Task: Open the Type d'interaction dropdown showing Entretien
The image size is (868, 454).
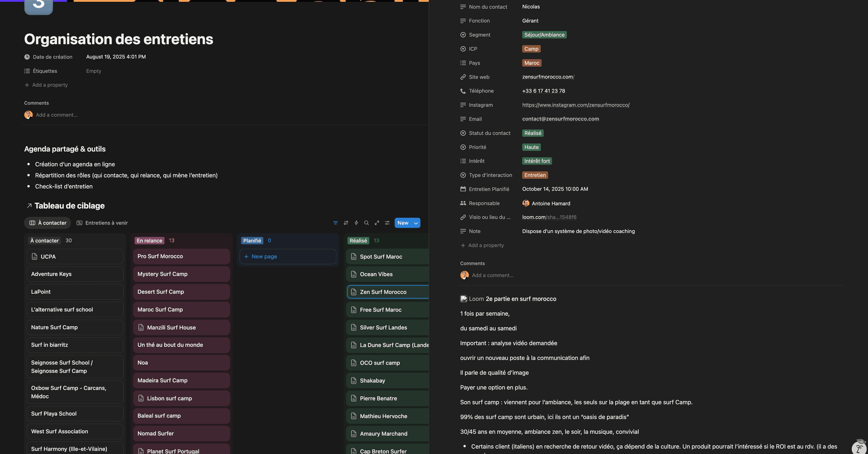Action: pos(535,175)
